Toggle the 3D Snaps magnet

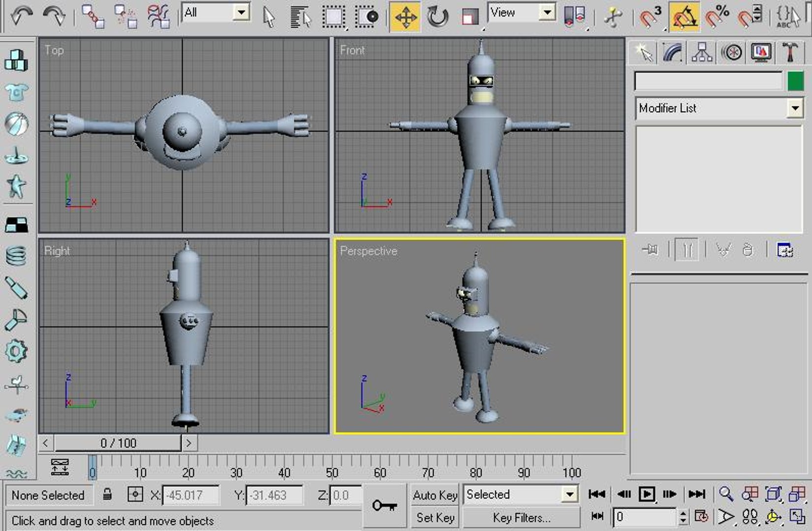point(651,17)
